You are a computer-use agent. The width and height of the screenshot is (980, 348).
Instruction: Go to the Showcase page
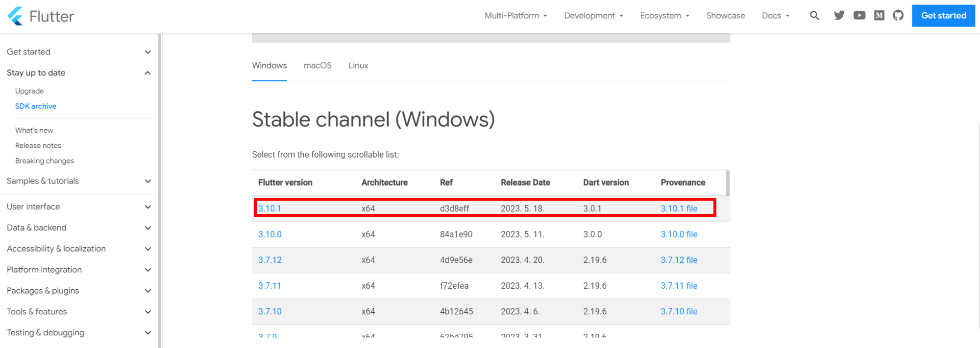[726, 16]
